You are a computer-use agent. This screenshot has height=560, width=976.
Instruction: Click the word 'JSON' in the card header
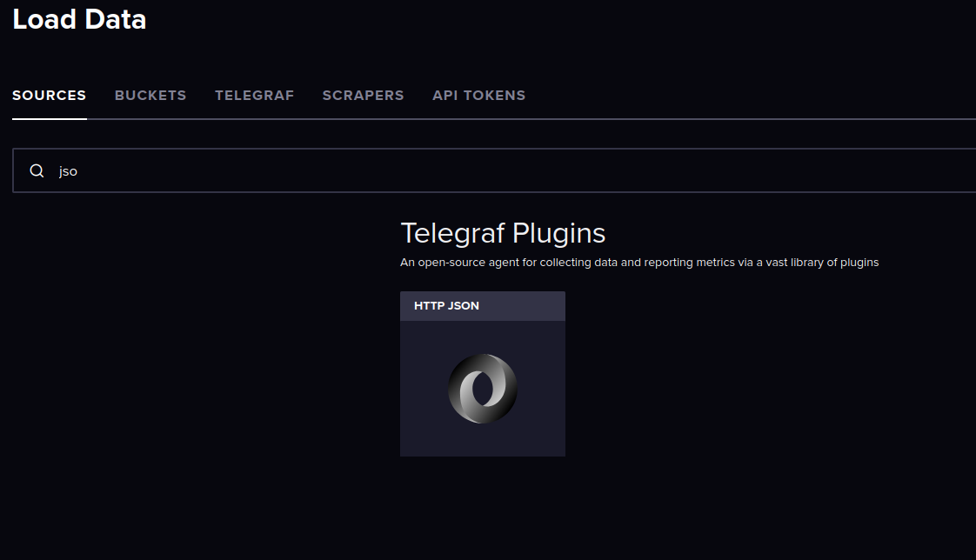tap(463, 305)
